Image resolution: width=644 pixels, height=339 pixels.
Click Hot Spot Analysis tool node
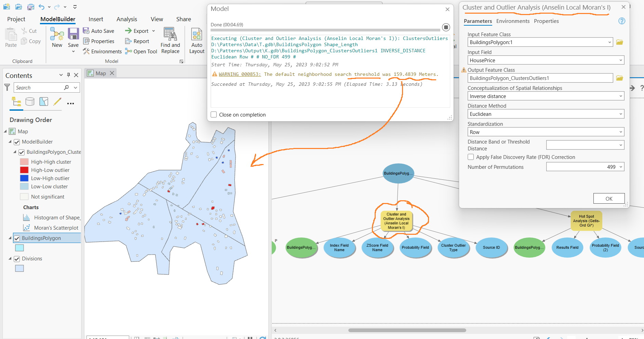(x=586, y=221)
